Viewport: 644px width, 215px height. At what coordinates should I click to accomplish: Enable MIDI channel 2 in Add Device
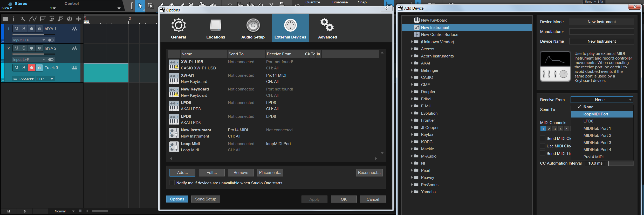click(x=549, y=129)
